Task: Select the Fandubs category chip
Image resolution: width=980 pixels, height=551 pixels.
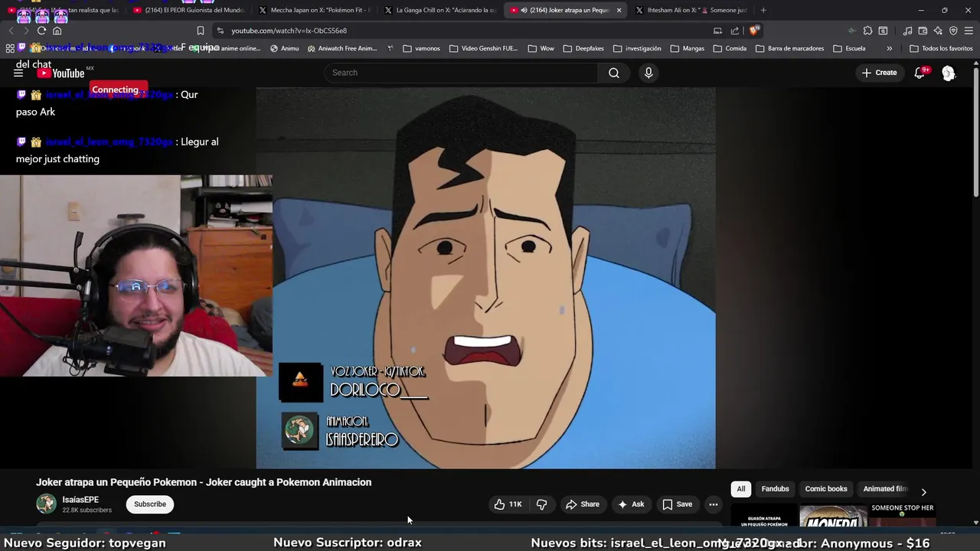Action: click(x=775, y=489)
